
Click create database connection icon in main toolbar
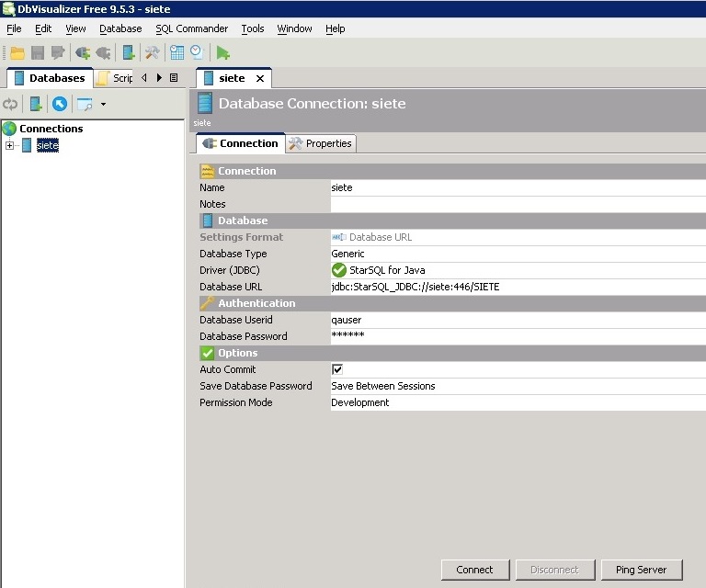point(129,53)
